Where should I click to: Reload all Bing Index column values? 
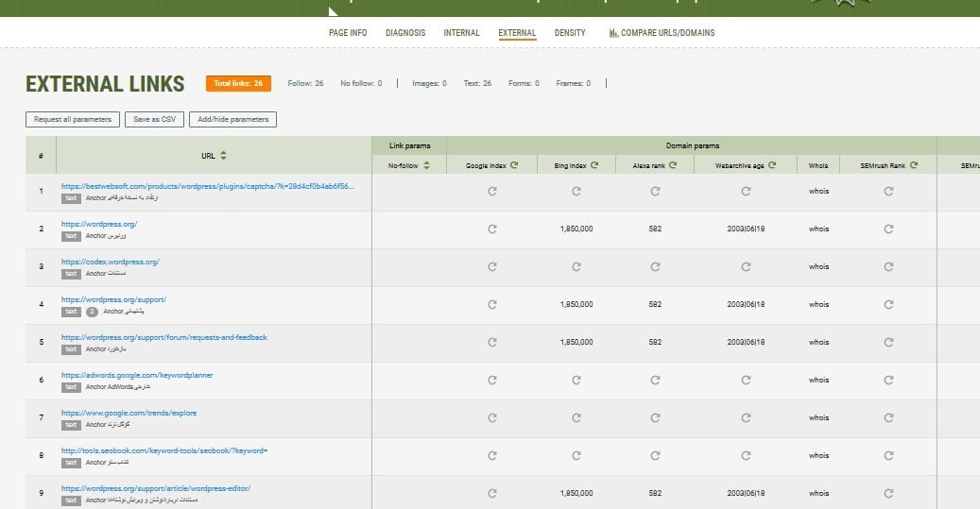tap(594, 165)
